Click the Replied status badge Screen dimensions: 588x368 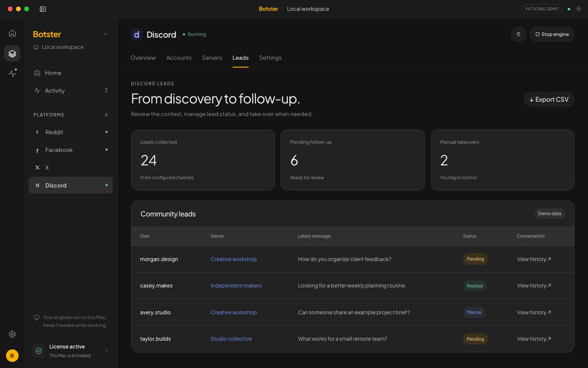(x=475, y=286)
